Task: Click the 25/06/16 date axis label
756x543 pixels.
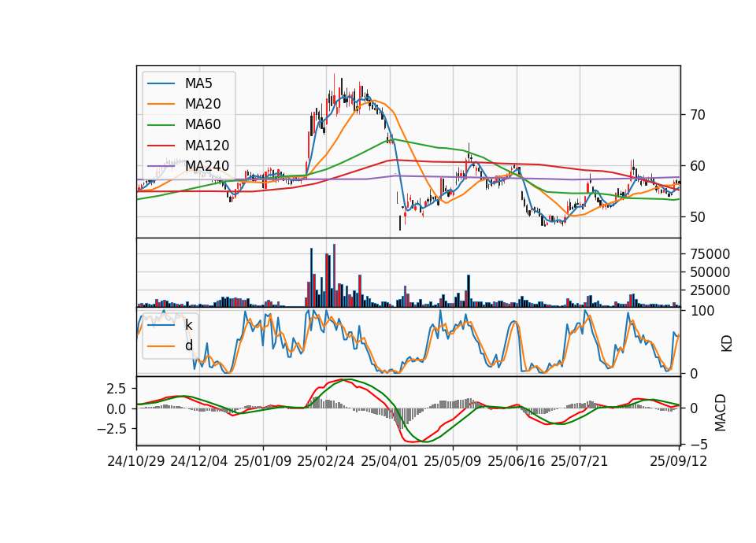Action: coord(517,461)
